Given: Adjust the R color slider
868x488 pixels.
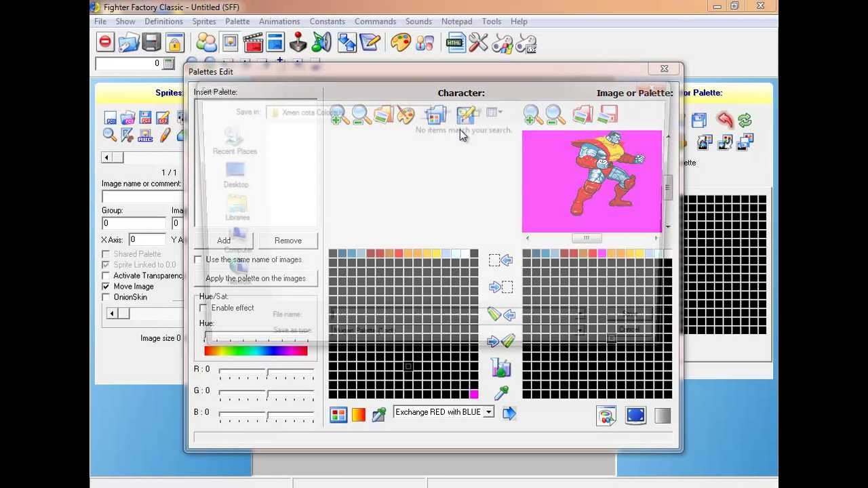Looking at the screenshot, I should (267, 372).
